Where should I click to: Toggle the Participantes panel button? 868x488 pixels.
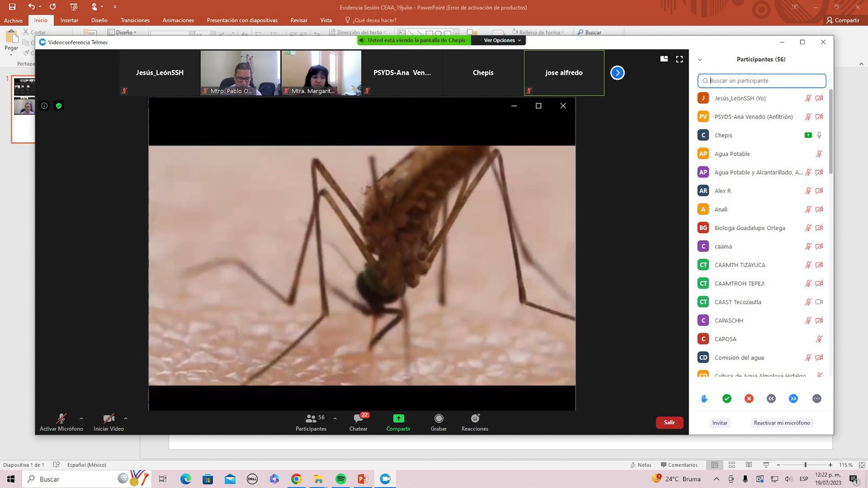(311, 419)
